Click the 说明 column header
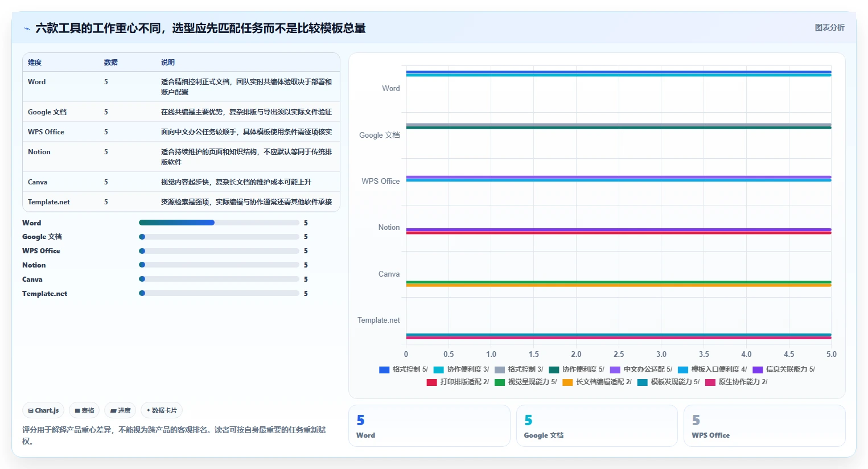This screenshot has width=868, height=469. click(x=168, y=63)
